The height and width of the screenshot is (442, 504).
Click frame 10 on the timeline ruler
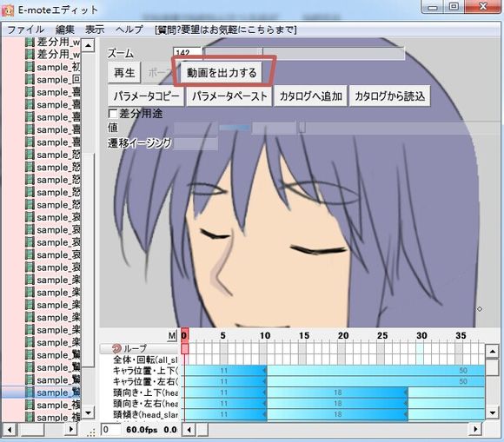tap(265, 336)
